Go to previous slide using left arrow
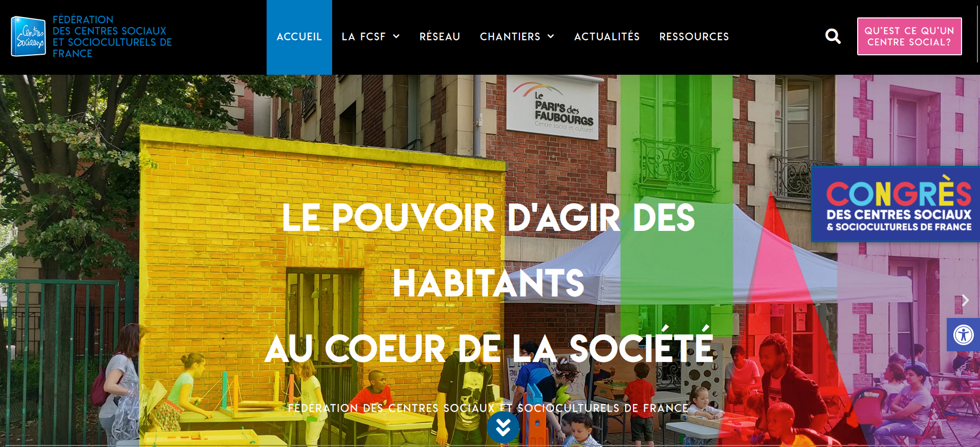 coord(10,300)
